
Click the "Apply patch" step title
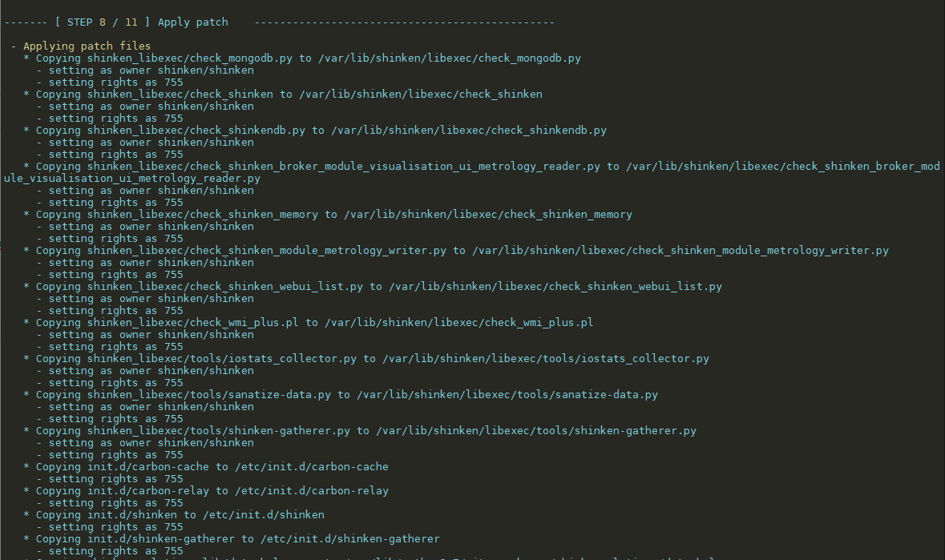click(x=193, y=22)
